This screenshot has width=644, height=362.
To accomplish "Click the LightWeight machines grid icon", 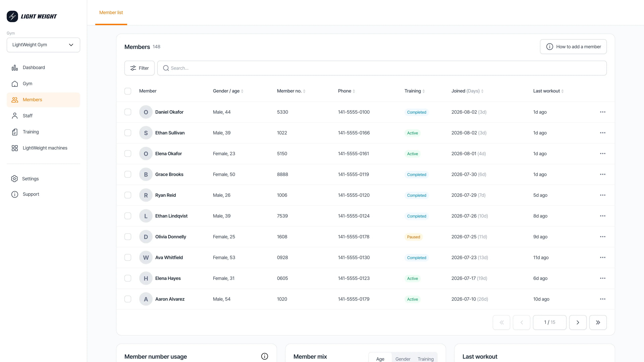I will coord(15,148).
